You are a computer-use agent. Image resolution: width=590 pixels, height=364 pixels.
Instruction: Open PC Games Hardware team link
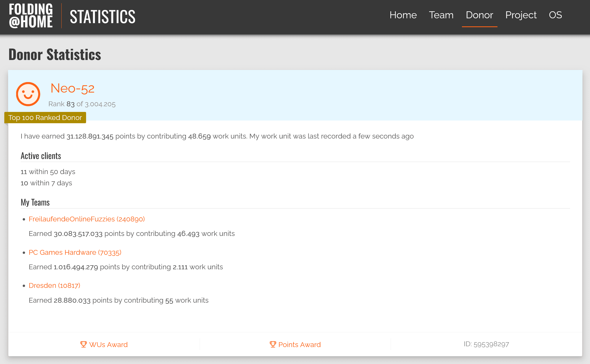tap(75, 252)
